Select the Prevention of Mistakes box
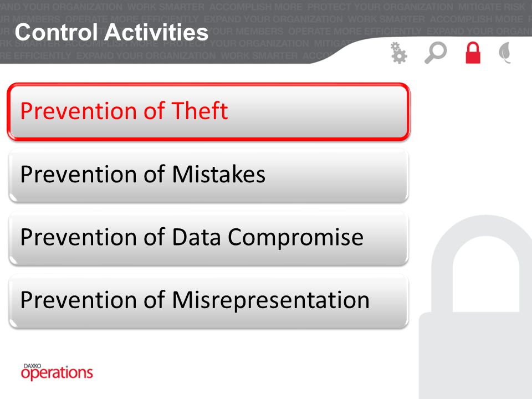532x399 pixels. coord(209,176)
